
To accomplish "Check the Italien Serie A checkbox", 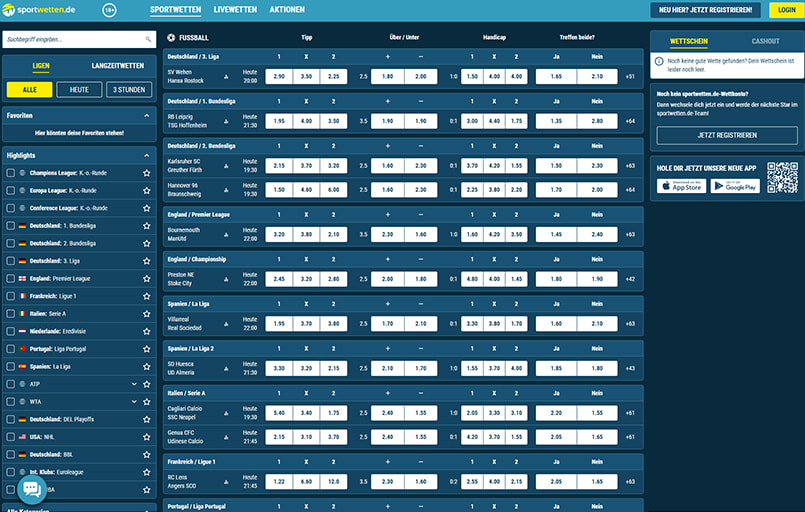I will pyautogui.click(x=10, y=314).
